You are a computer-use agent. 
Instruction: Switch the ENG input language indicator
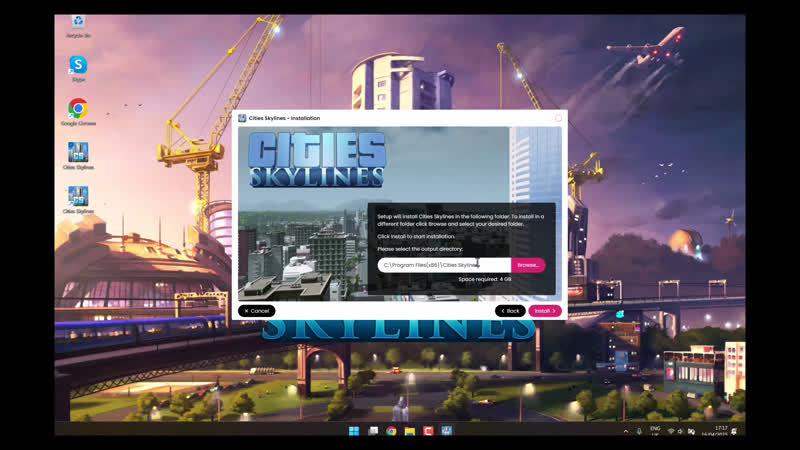point(656,431)
